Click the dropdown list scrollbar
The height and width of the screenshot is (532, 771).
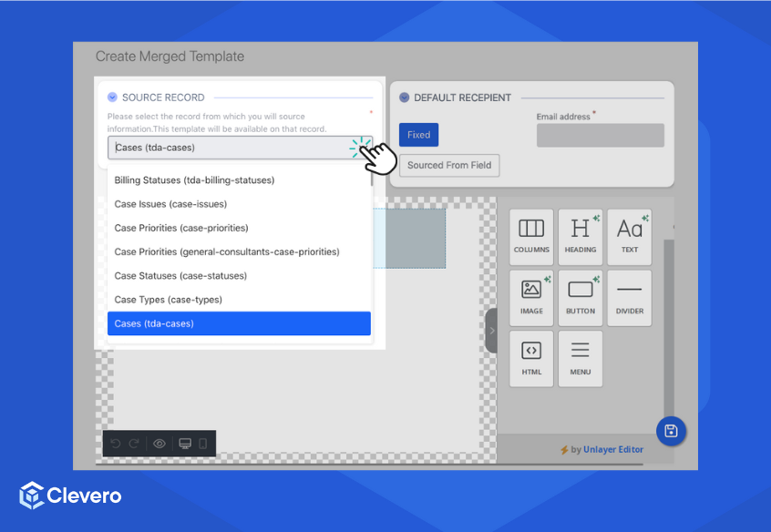372,177
